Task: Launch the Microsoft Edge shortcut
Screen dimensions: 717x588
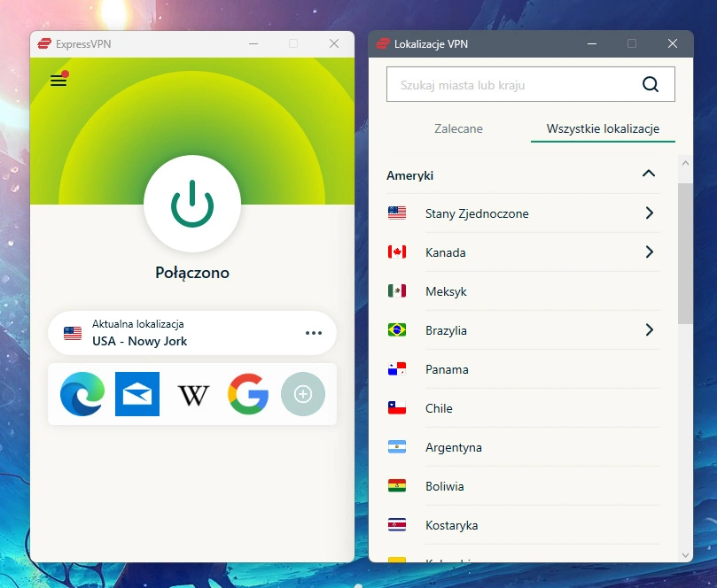Action: pyautogui.click(x=82, y=394)
